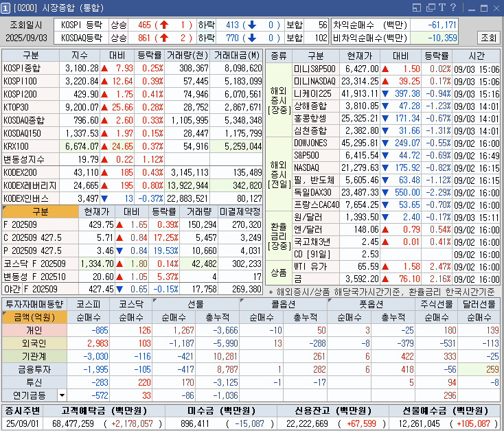
Task: Click the 심천종합 row
Action: (396, 130)
